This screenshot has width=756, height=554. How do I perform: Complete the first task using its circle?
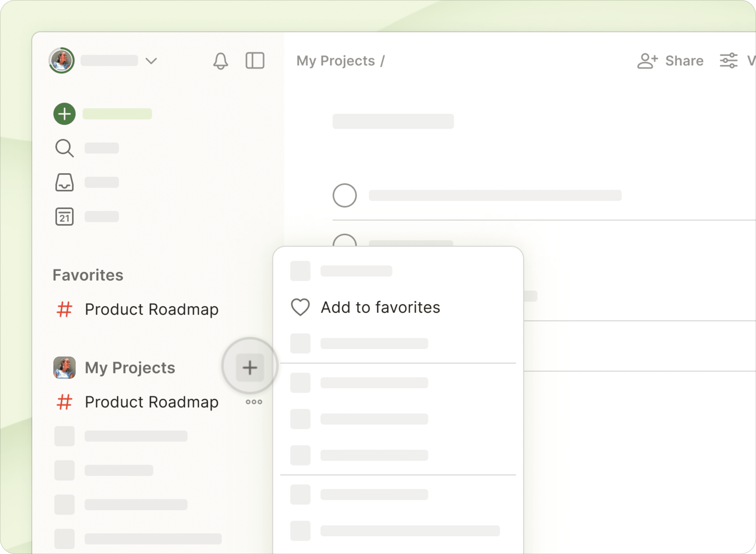345,196
